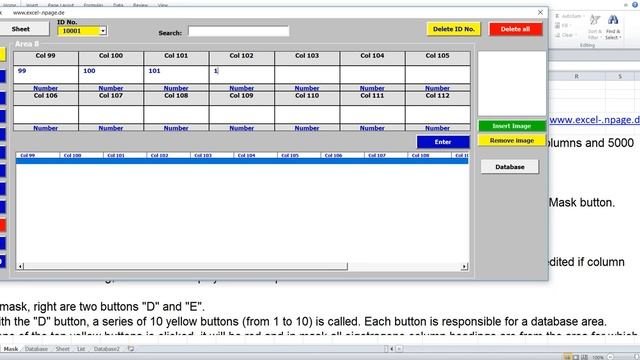The height and width of the screenshot is (360, 640).
Task: Click the insert new worksheet icon
Action: [x=131, y=349]
